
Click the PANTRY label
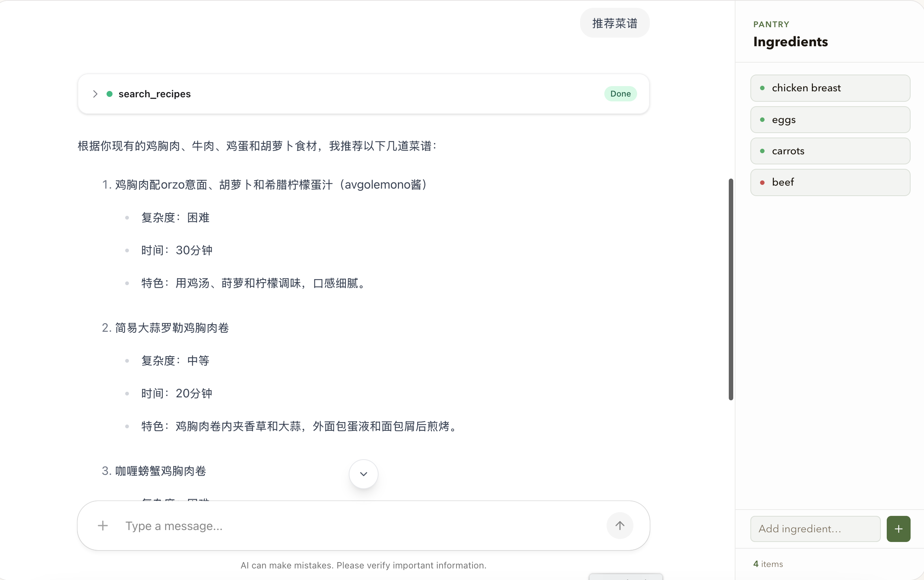(x=771, y=25)
